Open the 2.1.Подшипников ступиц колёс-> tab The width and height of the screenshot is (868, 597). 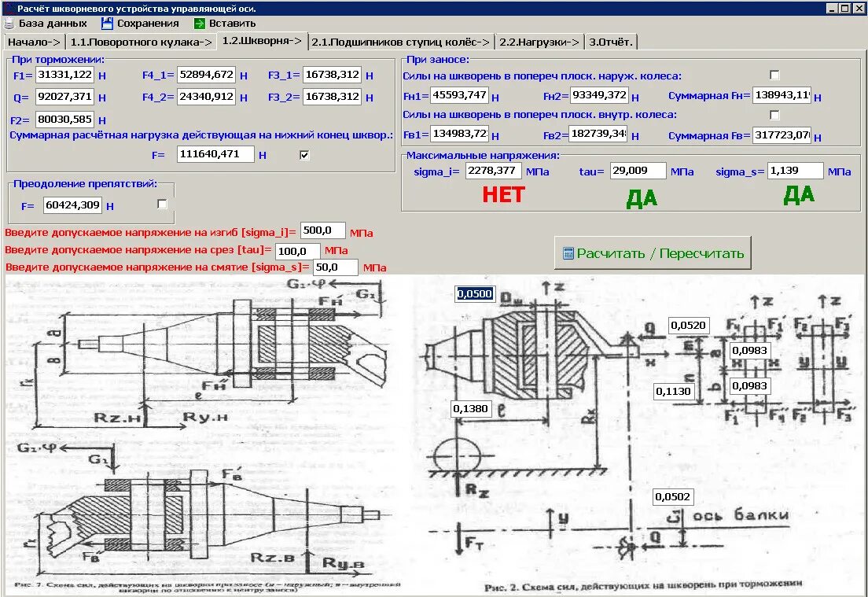point(401,42)
